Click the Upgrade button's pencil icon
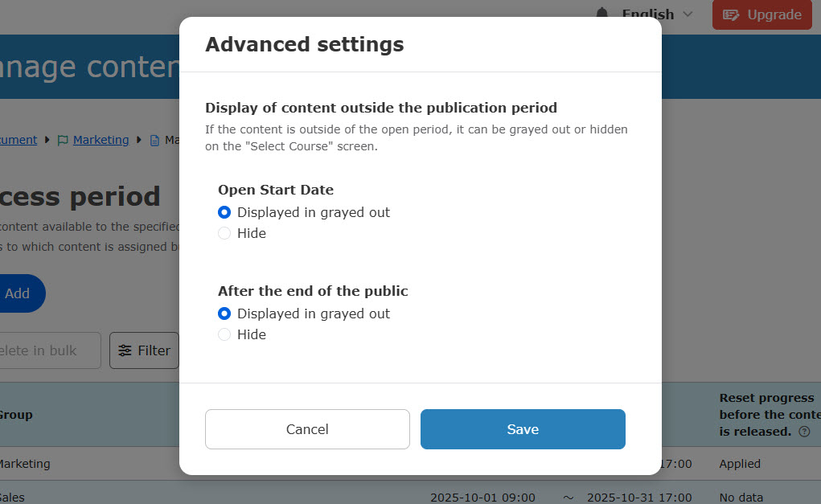This screenshot has height=504, width=821. pos(731,14)
